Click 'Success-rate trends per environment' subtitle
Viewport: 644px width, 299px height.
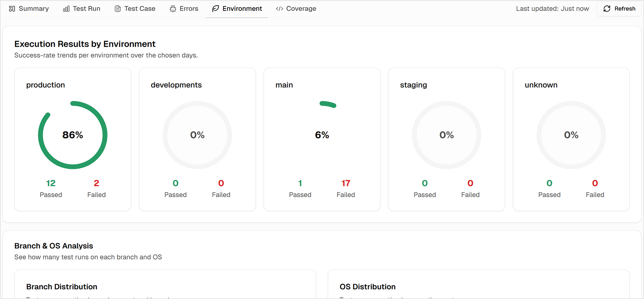[106, 55]
